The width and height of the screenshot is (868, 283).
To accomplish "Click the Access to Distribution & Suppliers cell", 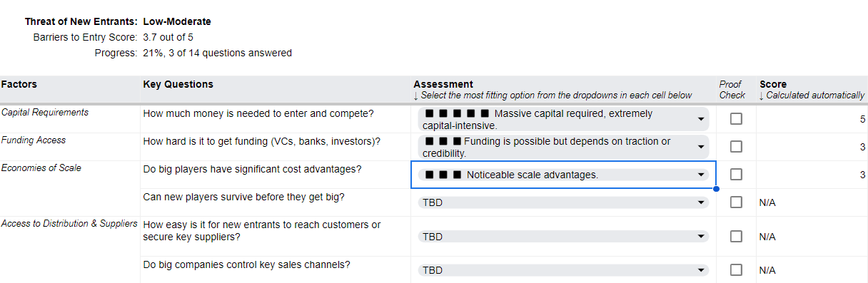I will (70, 237).
